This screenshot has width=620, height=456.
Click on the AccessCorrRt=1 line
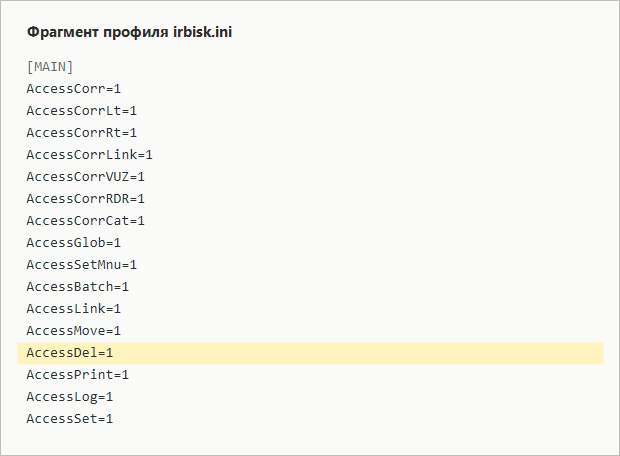(x=81, y=132)
